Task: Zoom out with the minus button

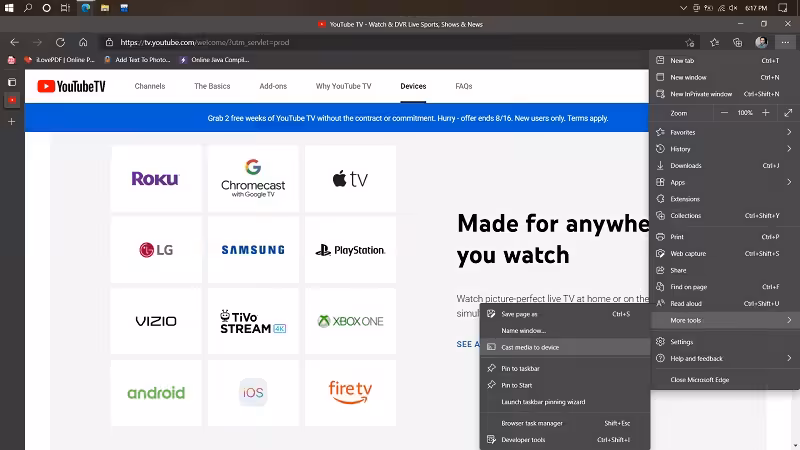Action: tap(724, 113)
